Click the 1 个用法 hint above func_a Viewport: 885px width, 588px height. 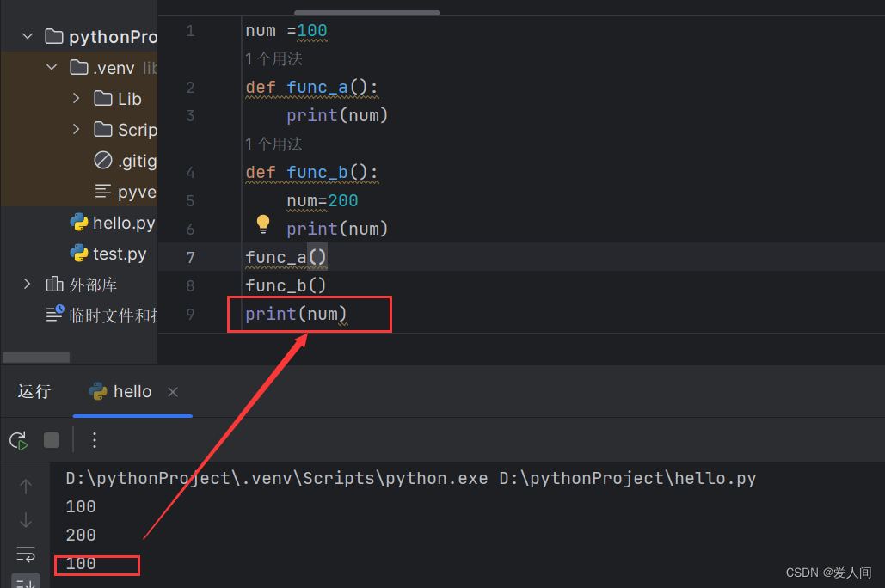273,59
